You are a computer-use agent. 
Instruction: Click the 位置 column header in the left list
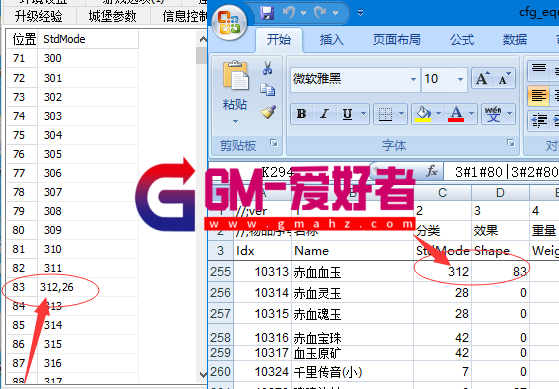click(x=22, y=39)
